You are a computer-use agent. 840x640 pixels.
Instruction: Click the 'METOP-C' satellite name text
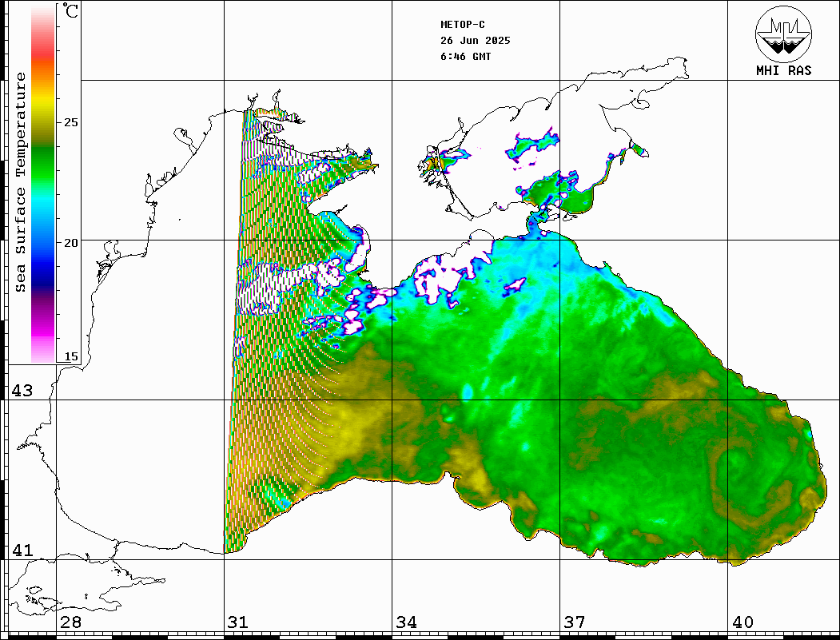[462, 25]
